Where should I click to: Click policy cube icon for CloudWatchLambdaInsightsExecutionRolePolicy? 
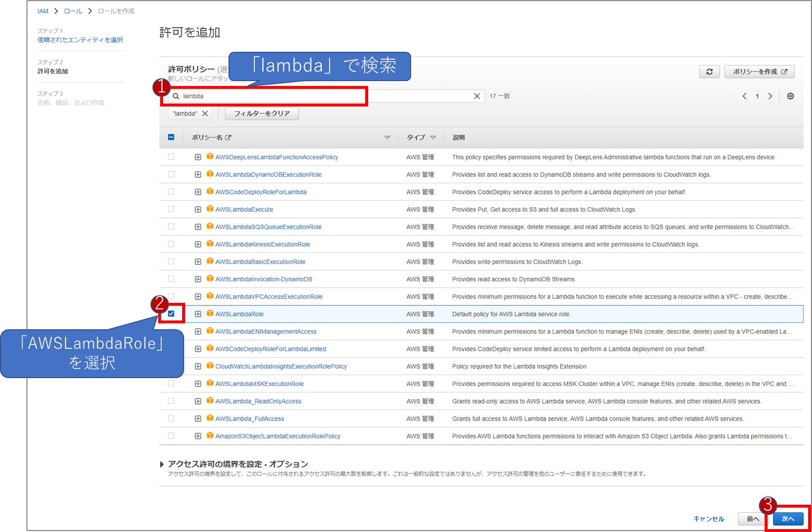[x=210, y=365]
